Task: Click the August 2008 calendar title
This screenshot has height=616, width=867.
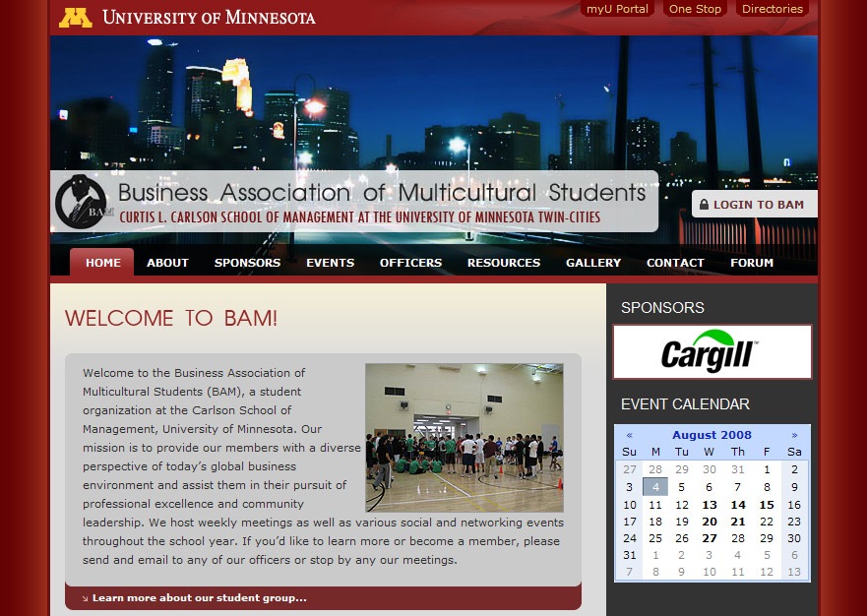Action: (x=712, y=435)
